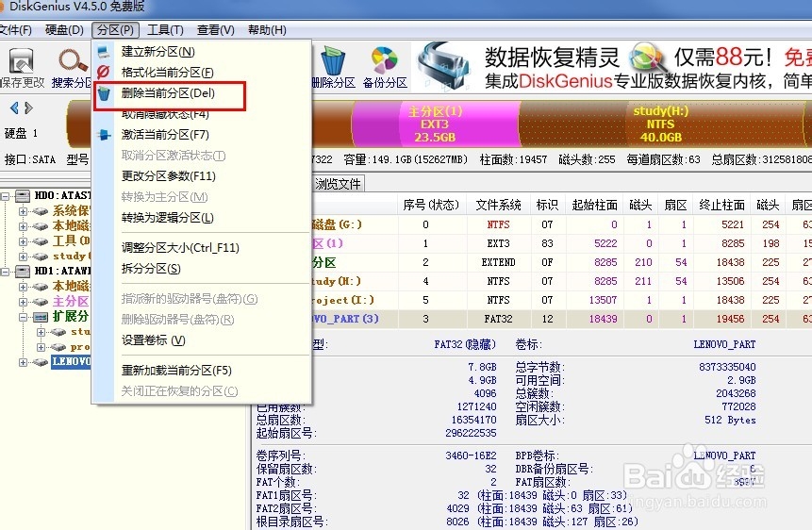Image resolution: width=812 pixels, height=530 pixels.
Task: Click the 磁盘 (G:) NTFS table row
Action: 561,224
